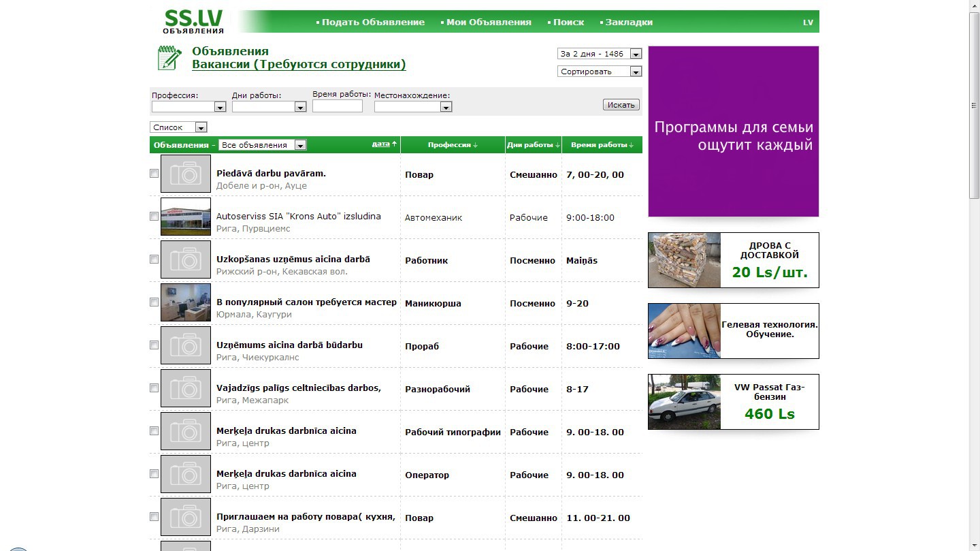Viewport: 980px width, 551px height.
Task: Tick the checkbox for Piedāvā darbu pavāram
Action: click(x=154, y=174)
